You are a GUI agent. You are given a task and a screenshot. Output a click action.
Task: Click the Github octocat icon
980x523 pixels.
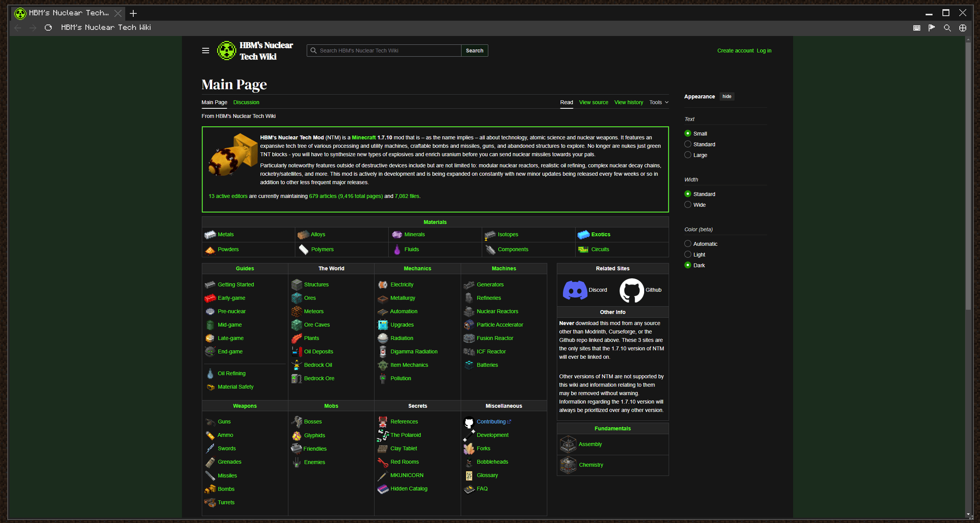(x=632, y=290)
